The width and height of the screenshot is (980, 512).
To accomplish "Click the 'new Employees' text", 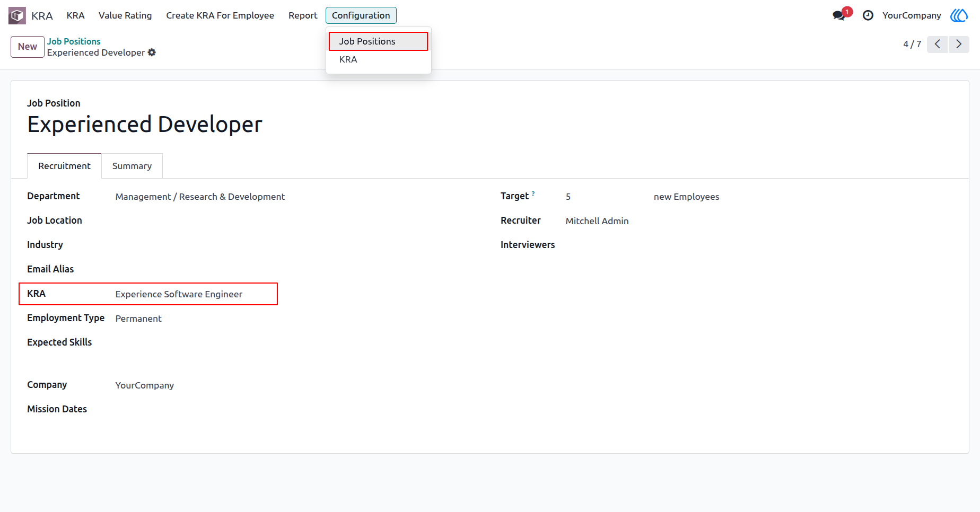I will [686, 197].
